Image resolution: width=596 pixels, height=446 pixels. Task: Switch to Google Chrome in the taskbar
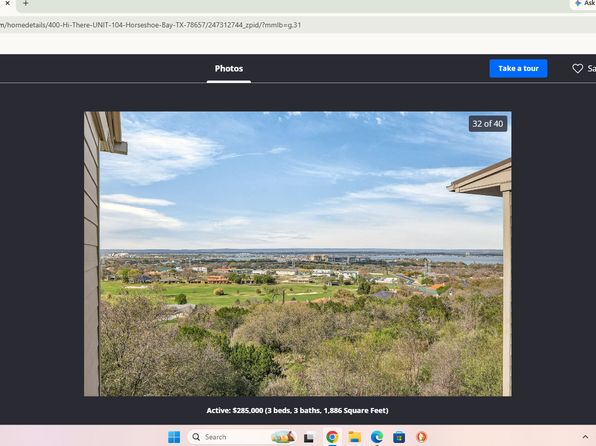332,437
